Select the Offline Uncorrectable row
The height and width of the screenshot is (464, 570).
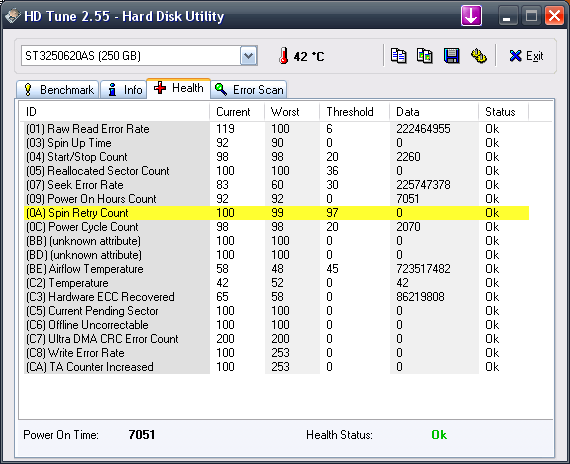click(276, 325)
